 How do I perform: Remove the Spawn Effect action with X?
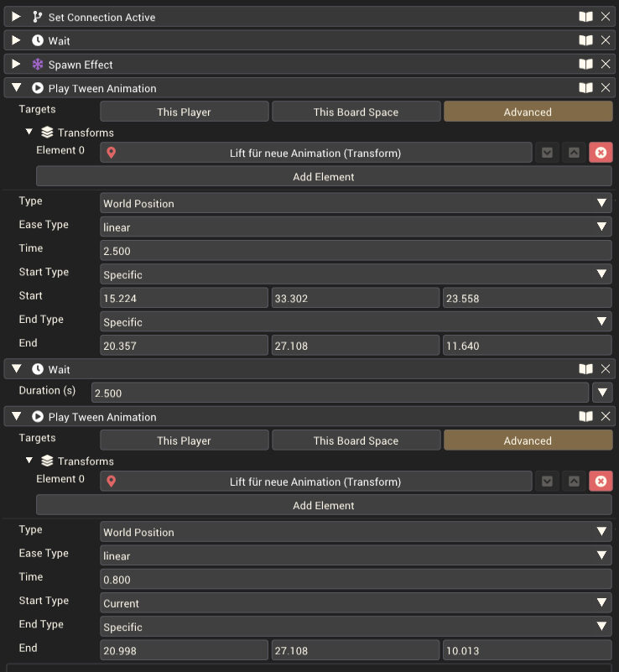pyautogui.click(x=606, y=65)
